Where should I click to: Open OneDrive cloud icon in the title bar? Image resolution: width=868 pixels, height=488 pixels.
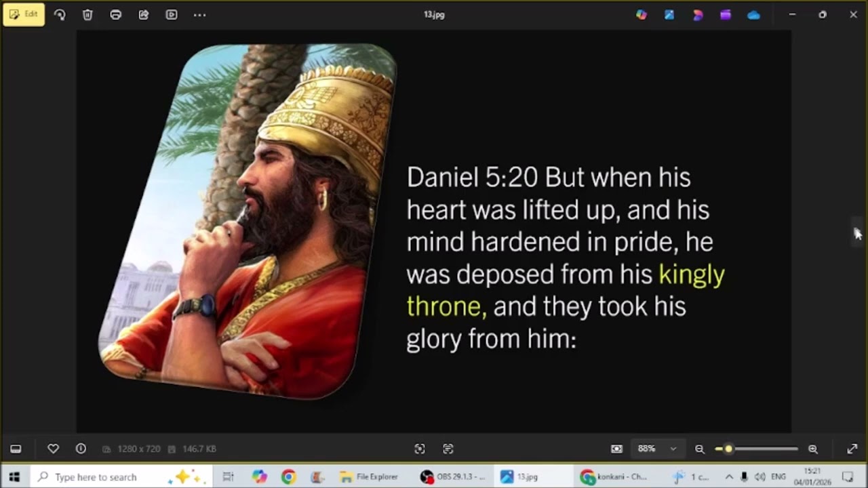tap(754, 14)
